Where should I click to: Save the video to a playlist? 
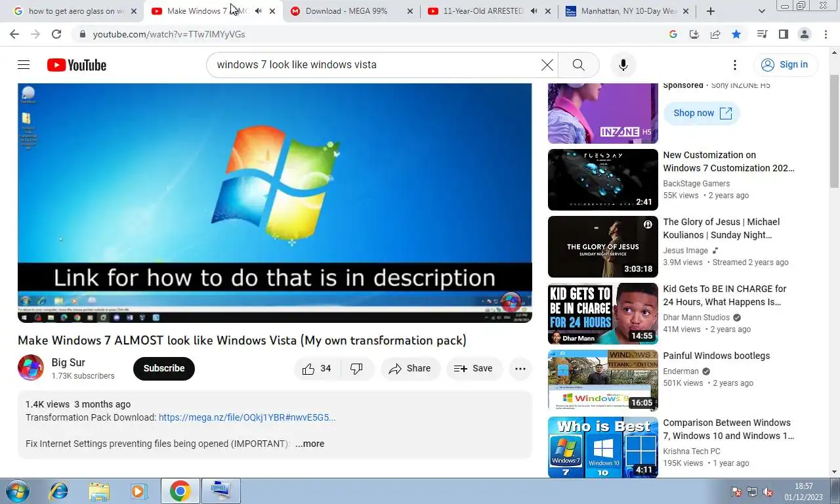click(x=474, y=369)
